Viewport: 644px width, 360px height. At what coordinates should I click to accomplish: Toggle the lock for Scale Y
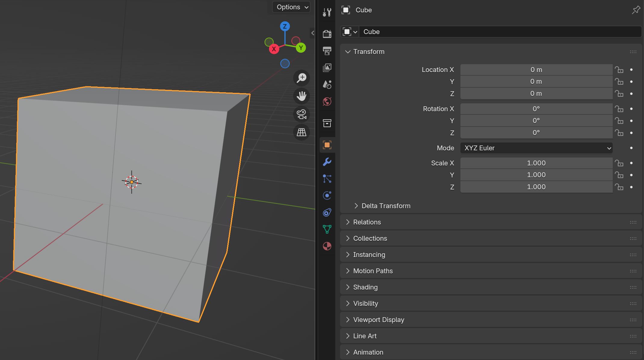tap(619, 175)
